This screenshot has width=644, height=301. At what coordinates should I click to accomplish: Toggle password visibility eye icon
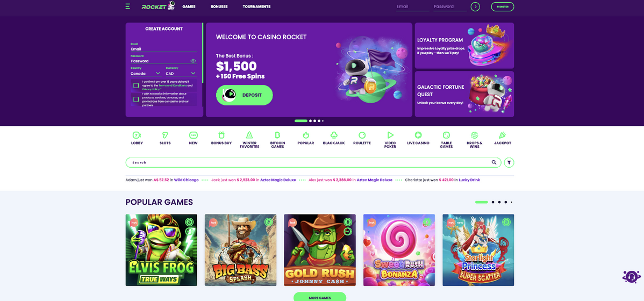193,61
